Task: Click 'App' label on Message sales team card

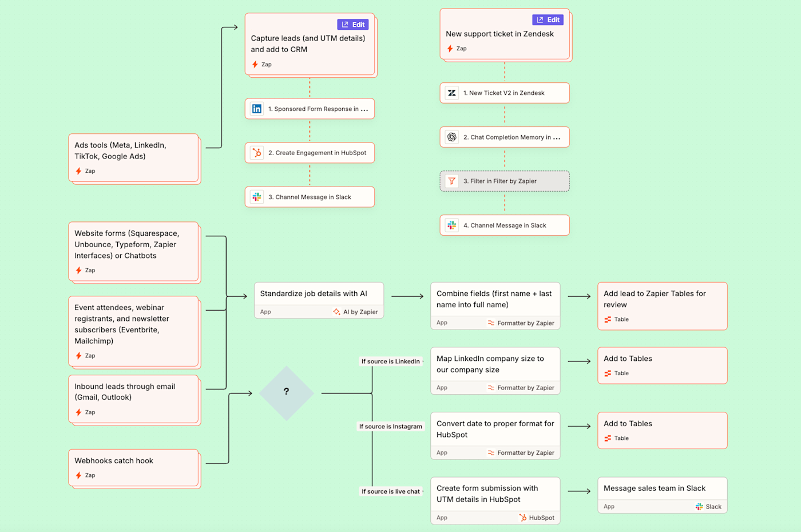Action: (609, 507)
